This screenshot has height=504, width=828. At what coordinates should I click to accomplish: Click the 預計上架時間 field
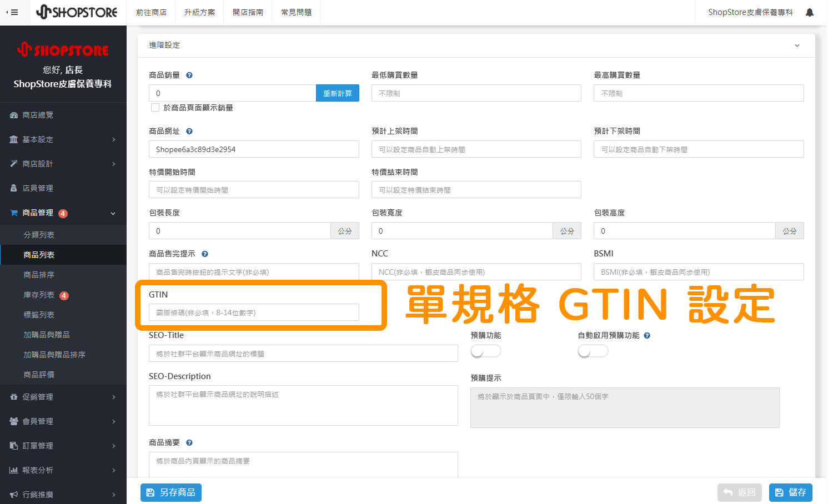pos(476,149)
